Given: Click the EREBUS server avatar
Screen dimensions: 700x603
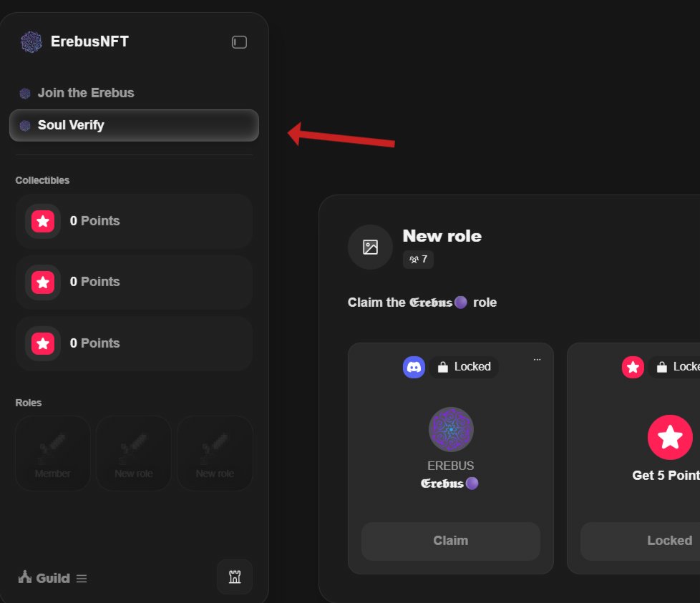Looking at the screenshot, I should (x=451, y=429).
